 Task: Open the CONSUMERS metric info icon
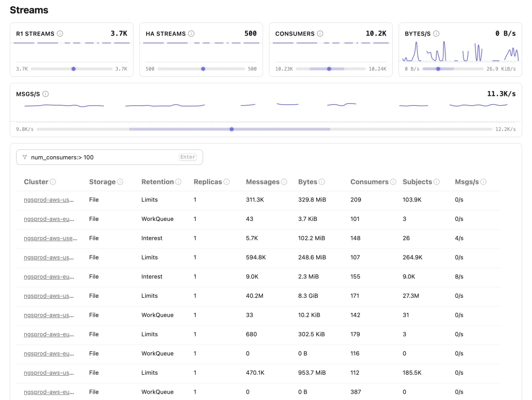click(321, 34)
